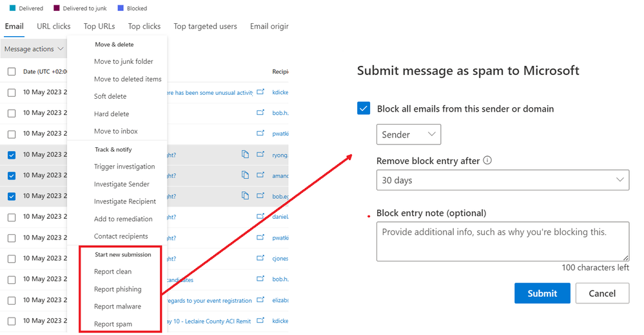Open the daniel row message in new window
The width and height of the screenshot is (644, 335).
pyautogui.click(x=260, y=216)
